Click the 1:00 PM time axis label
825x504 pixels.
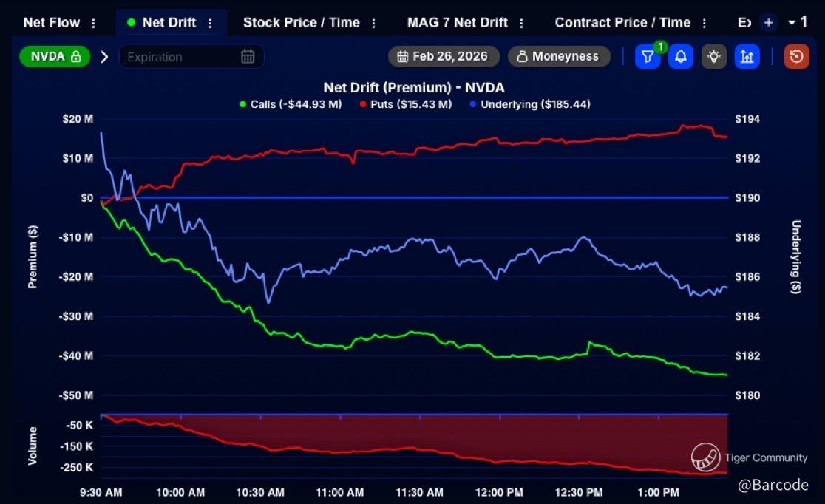click(x=658, y=492)
